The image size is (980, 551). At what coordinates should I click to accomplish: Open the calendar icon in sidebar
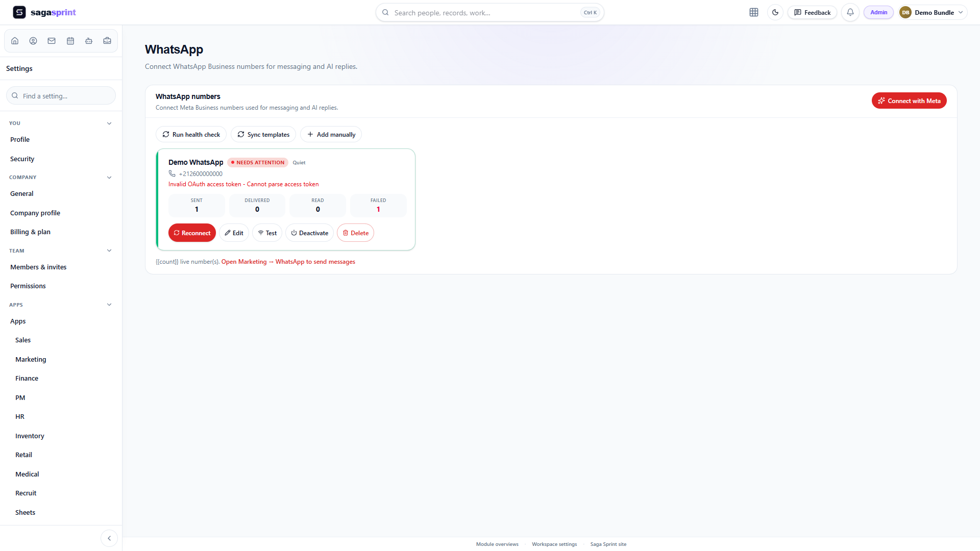[70, 41]
